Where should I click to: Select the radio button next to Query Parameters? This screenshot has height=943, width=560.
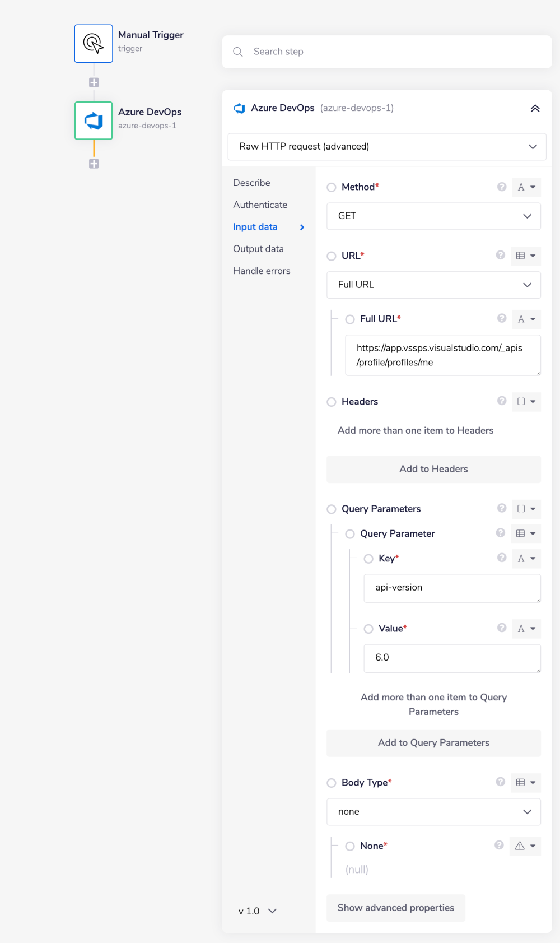(332, 509)
